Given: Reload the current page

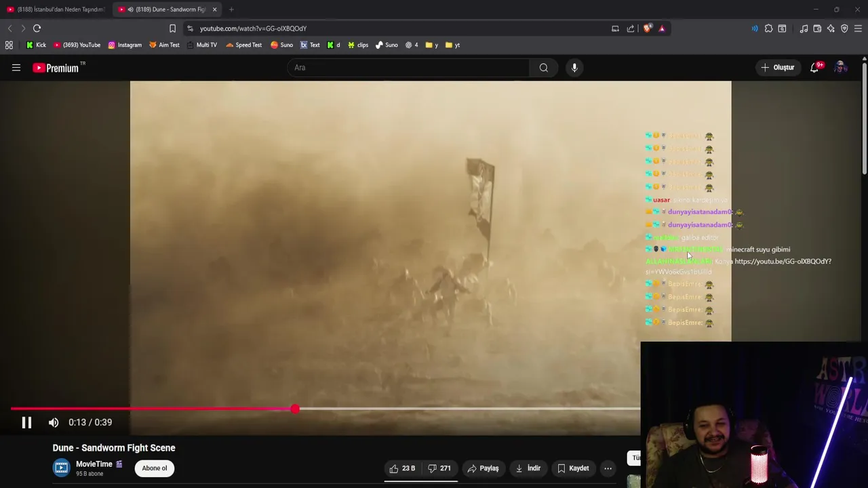Looking at the screenshot, I should point(37,28).
